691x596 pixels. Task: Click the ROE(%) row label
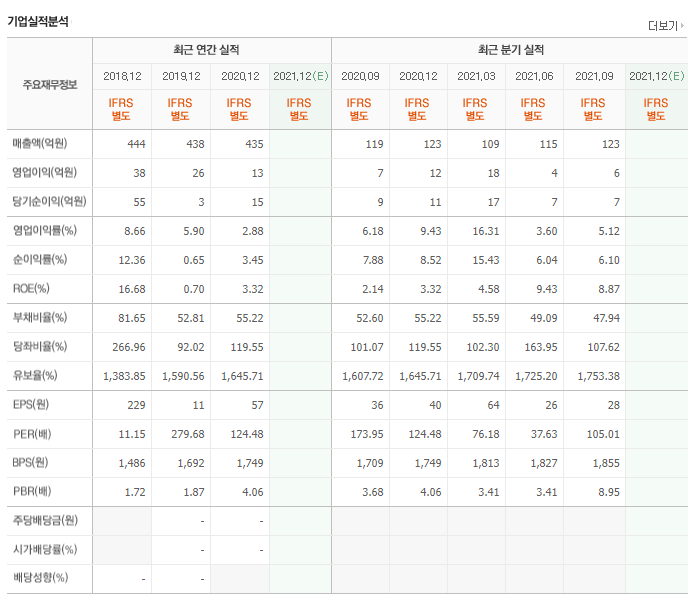(x=31, y=288)
